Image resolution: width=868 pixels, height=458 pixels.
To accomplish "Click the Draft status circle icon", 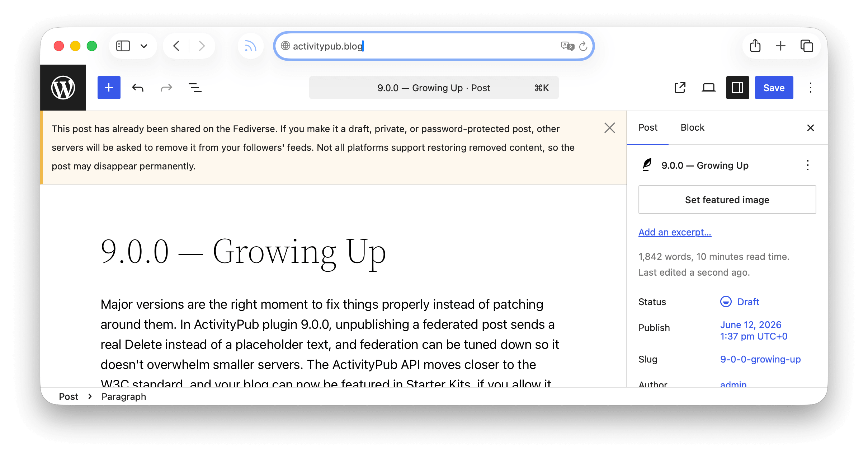I will click(x=726, y=302).
